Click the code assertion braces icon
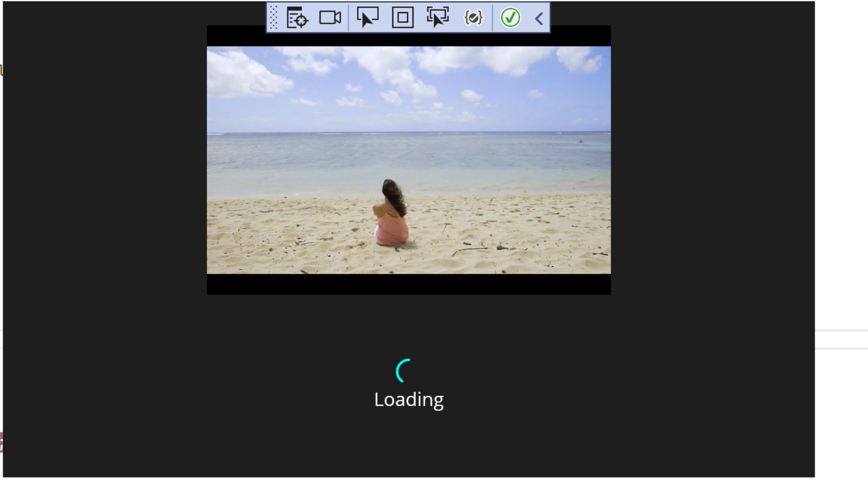The image size is (868, 489). [473, 18]
